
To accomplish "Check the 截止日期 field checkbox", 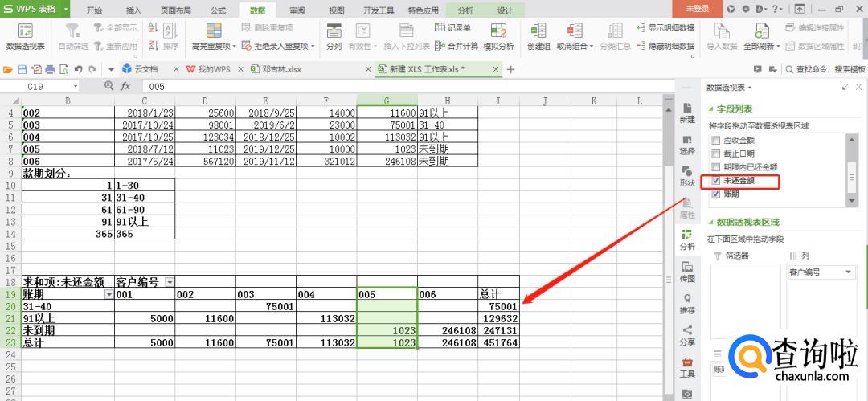I will coord(716,153).
